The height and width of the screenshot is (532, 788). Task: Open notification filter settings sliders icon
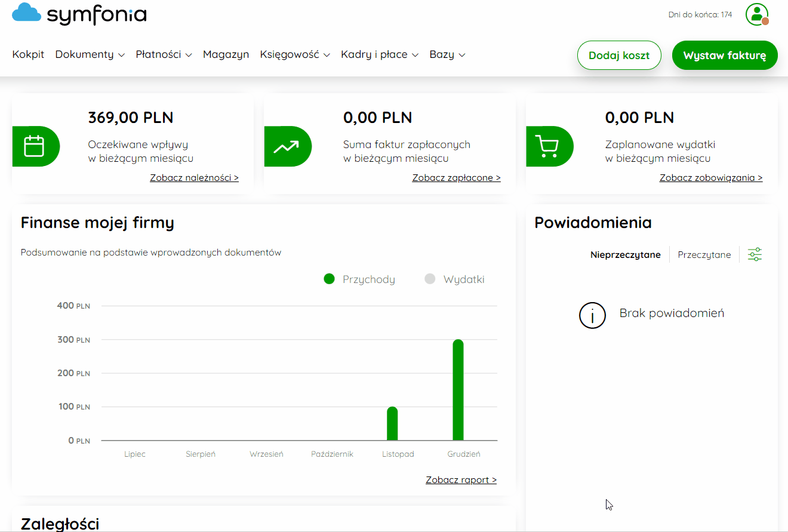[x=755, y=254]
